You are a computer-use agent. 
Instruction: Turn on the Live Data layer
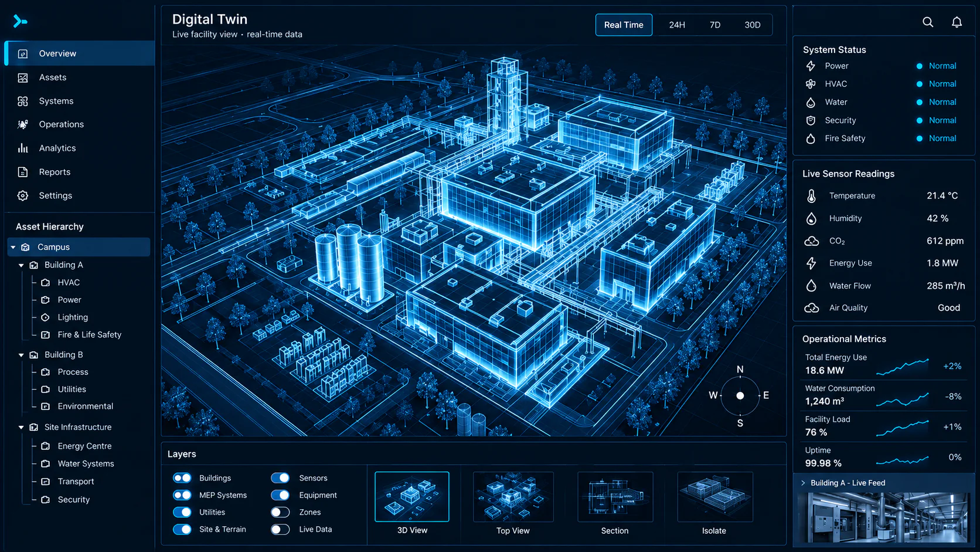(x=280, y=529)
